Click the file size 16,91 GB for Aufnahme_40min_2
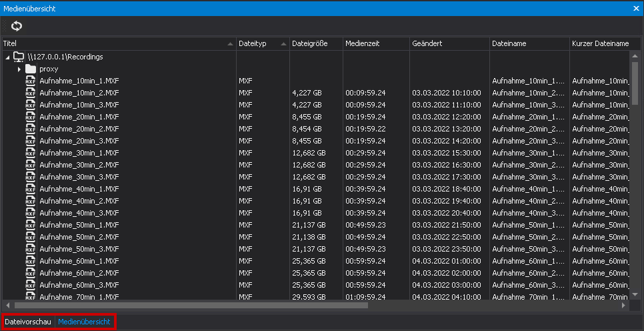This screenshot has height=331, width=644. pos(307,201)
